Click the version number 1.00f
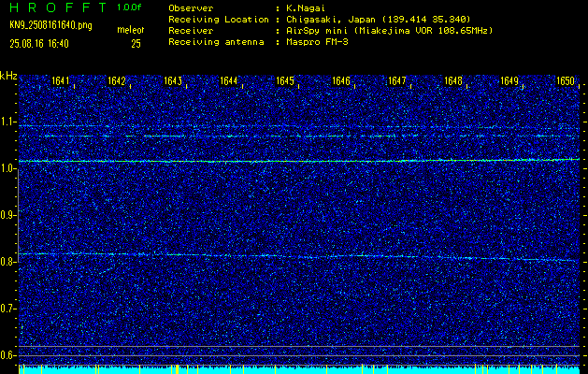 click(129, 7)
